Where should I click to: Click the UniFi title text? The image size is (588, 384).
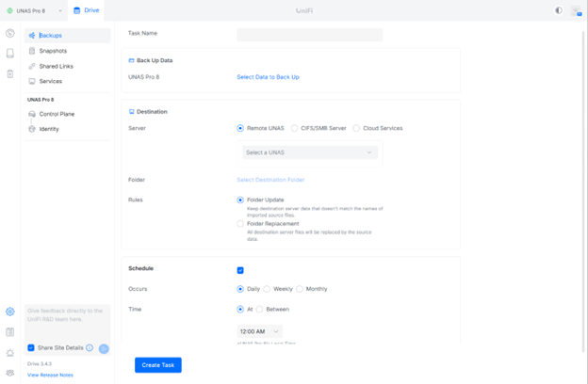(304, 11)
